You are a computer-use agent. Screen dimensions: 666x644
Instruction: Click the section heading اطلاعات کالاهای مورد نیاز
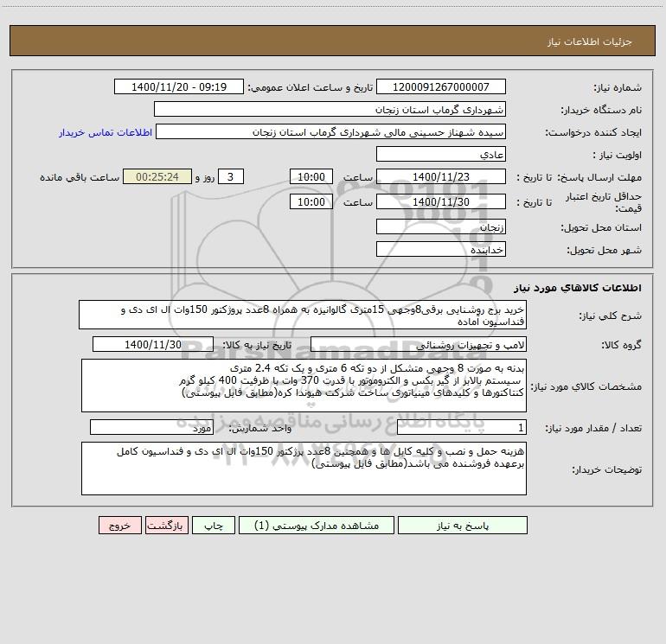577,288
